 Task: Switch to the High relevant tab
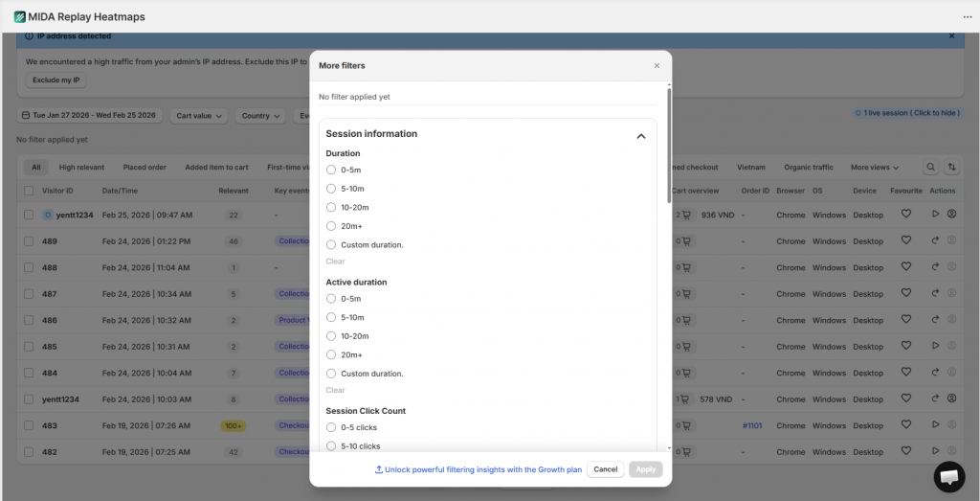(81, 168)
